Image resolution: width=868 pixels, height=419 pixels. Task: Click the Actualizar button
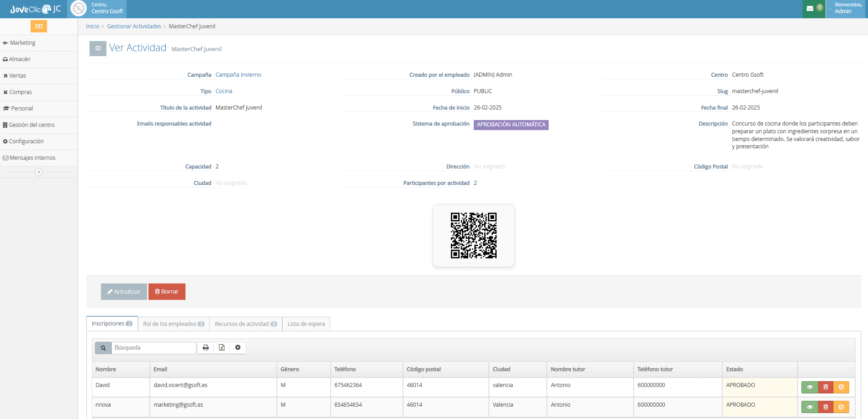[124, 292]
